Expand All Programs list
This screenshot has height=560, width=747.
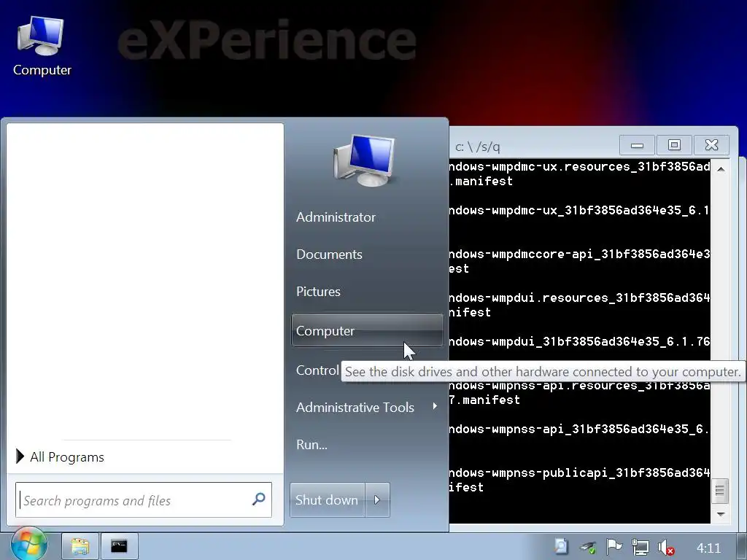click(x=60, y=456)
